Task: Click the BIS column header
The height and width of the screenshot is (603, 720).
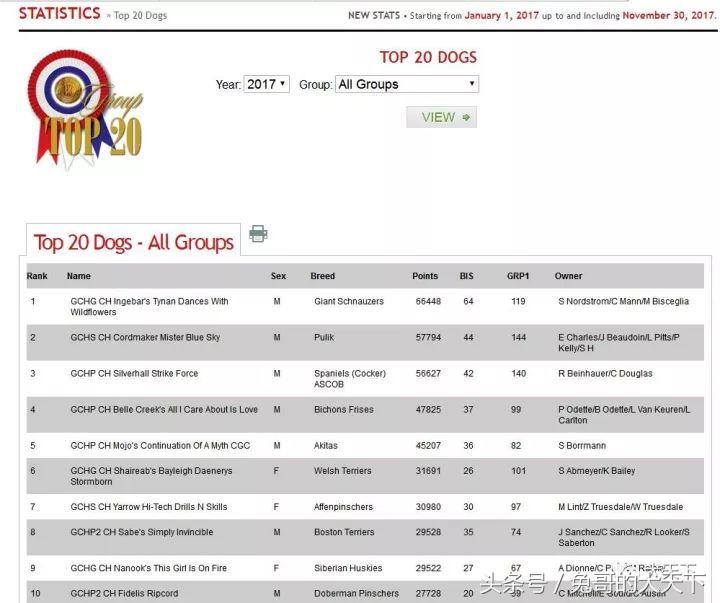Action: pos(467,276)
